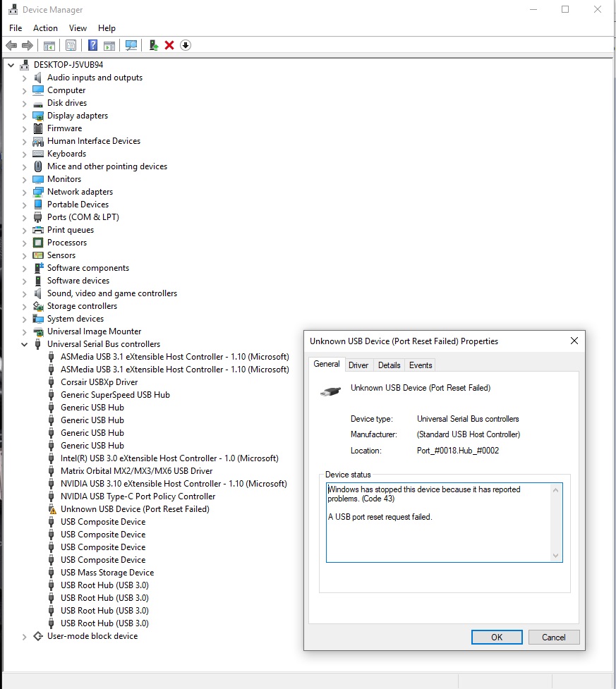Switch to the Events tab
This screenshot has height=689, width=616.
coord(421,365)
